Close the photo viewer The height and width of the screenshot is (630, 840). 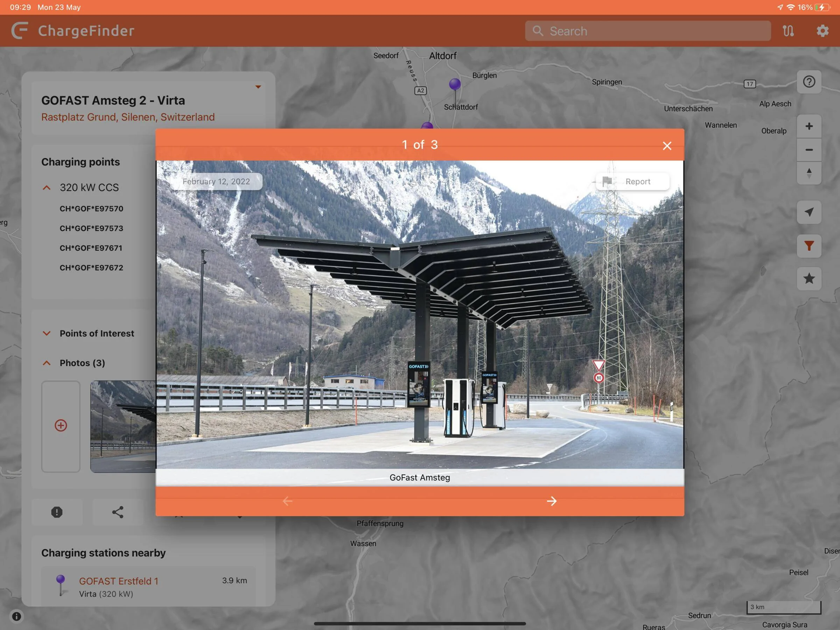tap(667, 146)
